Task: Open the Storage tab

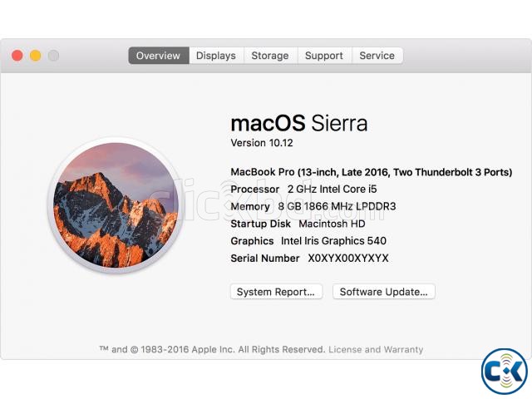Action: [270, 56]
